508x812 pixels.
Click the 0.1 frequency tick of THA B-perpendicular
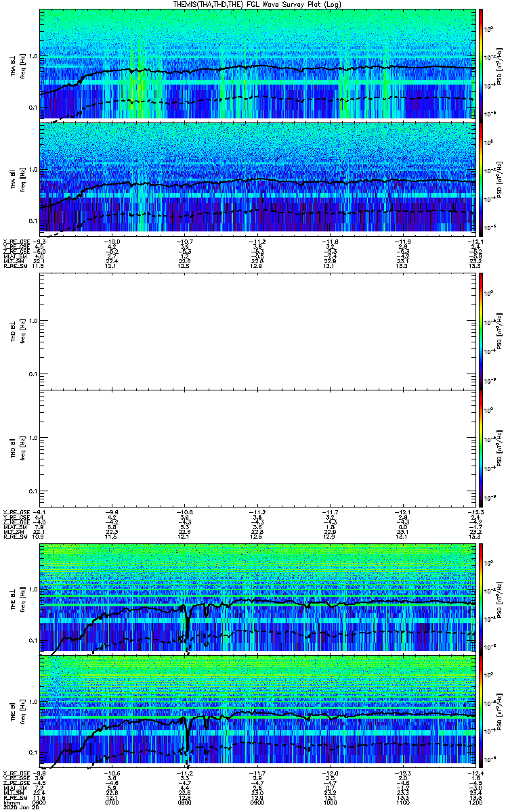pos(33,108)
